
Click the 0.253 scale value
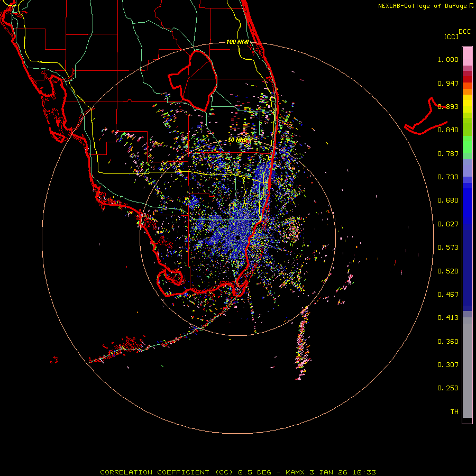click(448, 388)
